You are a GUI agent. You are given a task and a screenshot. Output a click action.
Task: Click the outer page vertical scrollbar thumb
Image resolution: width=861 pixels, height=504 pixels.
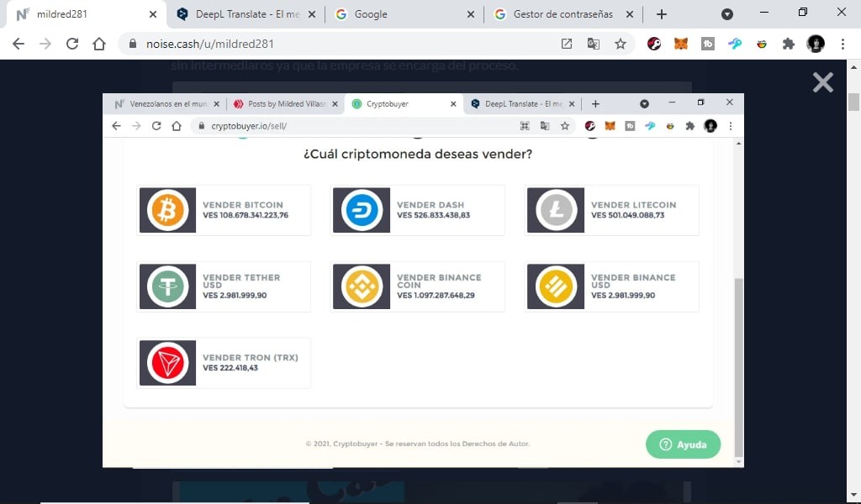pos(853,102)
